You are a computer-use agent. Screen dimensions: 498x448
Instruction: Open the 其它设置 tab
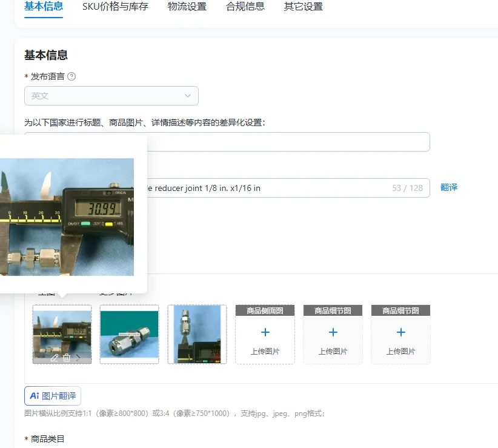[304, 6]
